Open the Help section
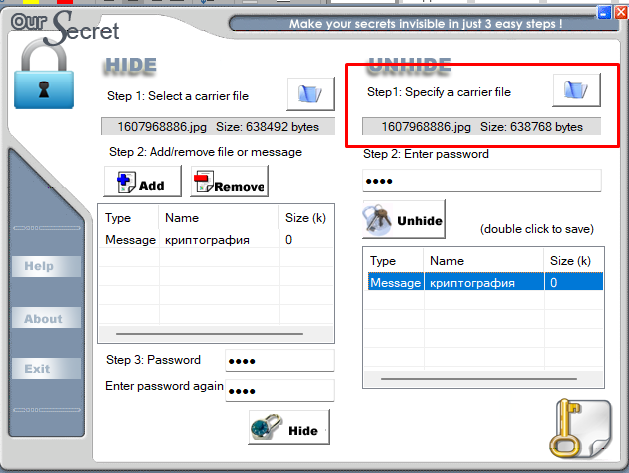Viewport: 629px width, 473px height. (x=46, y=266)
